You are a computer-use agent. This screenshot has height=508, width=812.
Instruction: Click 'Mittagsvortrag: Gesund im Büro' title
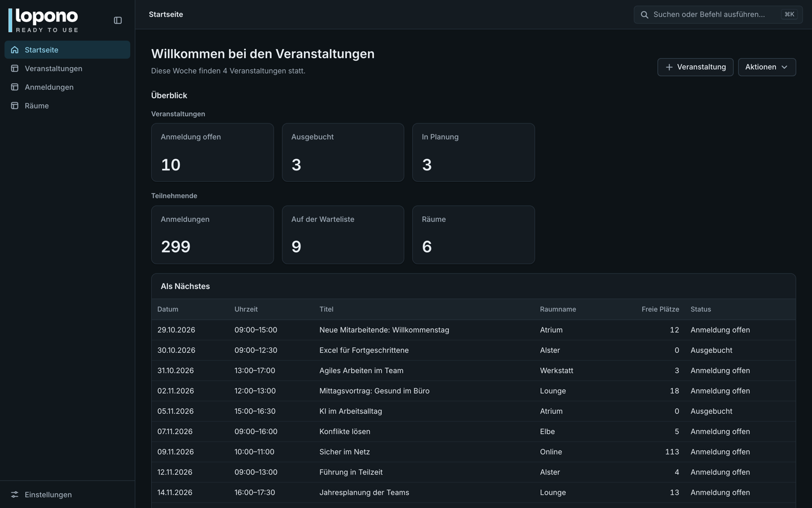(x=374, y=391)
